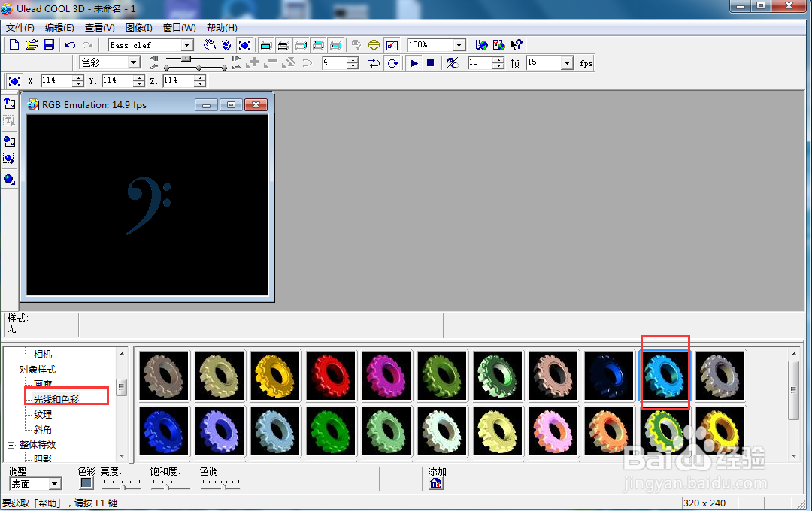Collapse the 整体特效 tree node
This screenshot has height=511, width=812.
(11, 445)
